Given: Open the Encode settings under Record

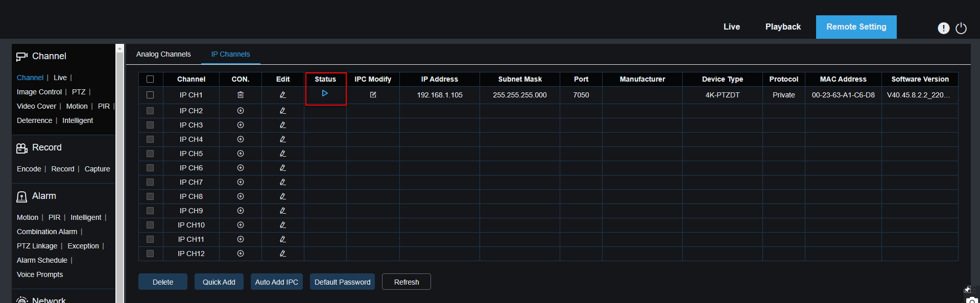Looking at the screenshot, I should 29,169.
